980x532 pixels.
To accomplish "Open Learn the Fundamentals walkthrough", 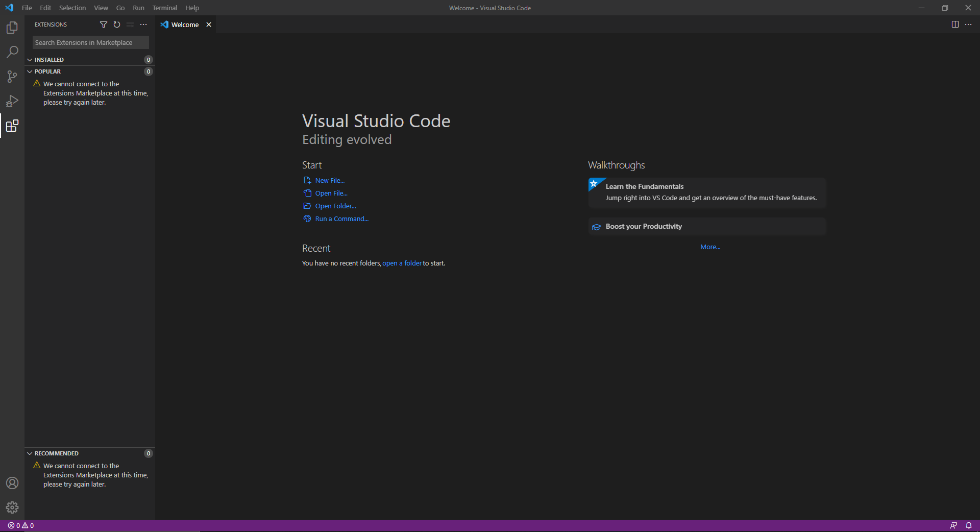I will click(x=707, y=192).
